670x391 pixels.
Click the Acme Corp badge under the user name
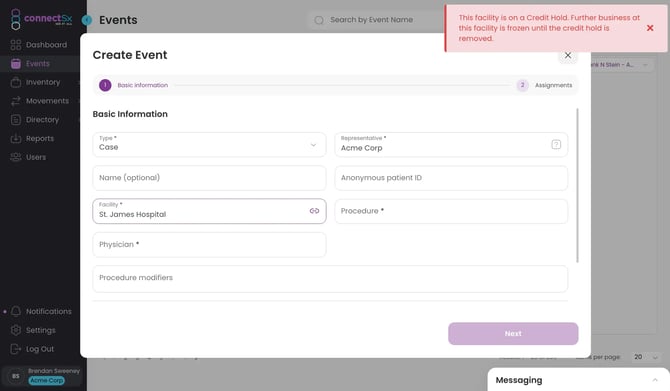[47, 380]
